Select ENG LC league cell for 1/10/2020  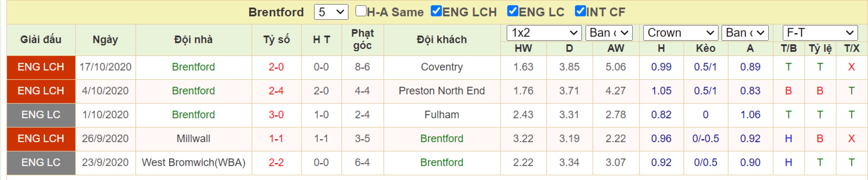[x=41, y=115]
